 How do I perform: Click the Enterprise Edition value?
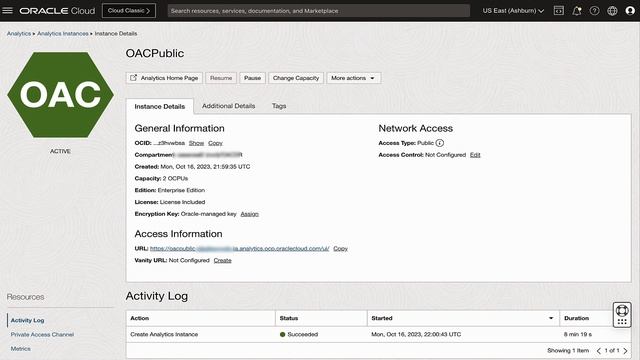pyautogui.click(x=181, y=190)
